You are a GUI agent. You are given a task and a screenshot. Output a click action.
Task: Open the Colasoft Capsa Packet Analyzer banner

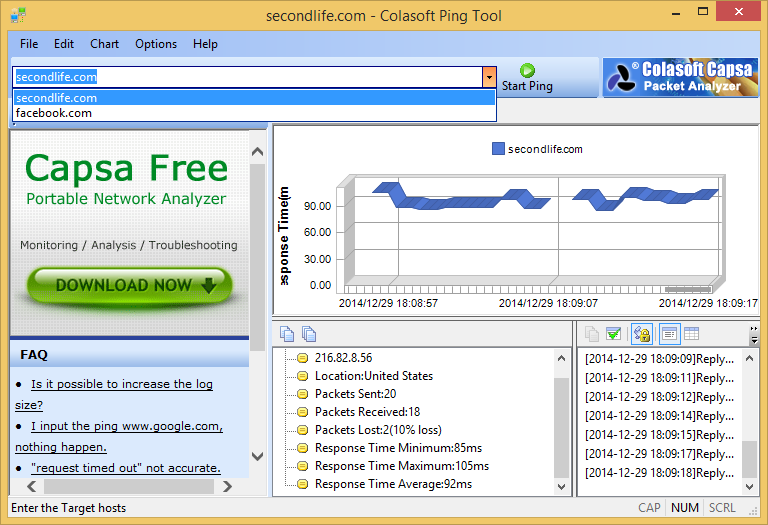pyautogui.click(x=680, y=77)
